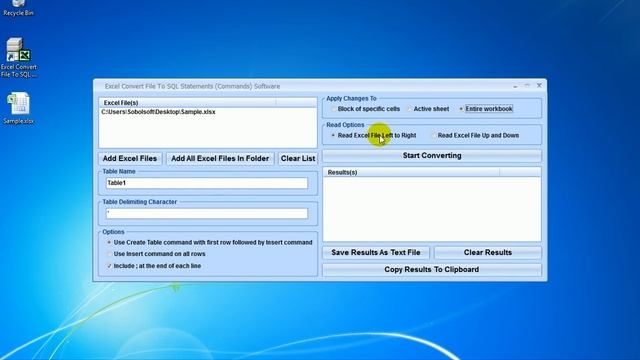Clear the Excel file list
Screen dimensions: 640x360
coord(298,158)
